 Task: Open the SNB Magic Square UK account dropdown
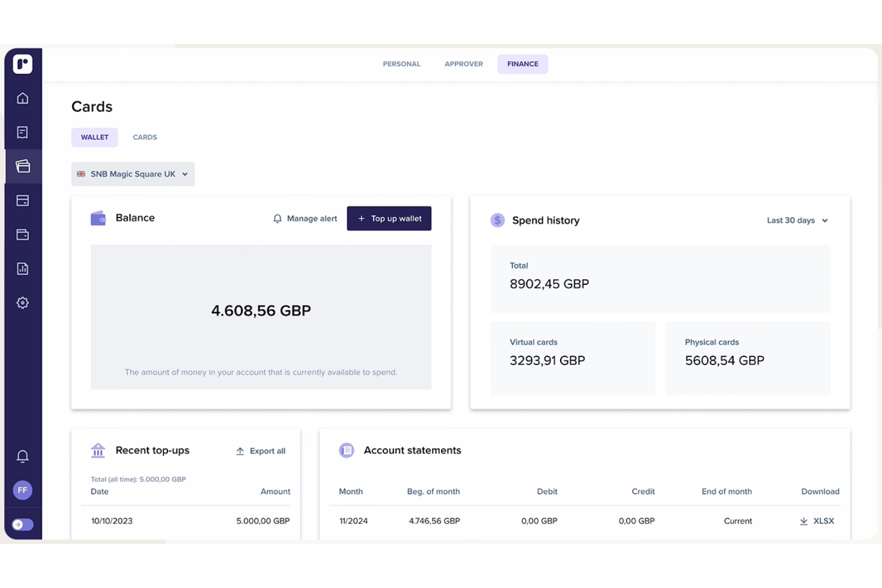(132, 173)
